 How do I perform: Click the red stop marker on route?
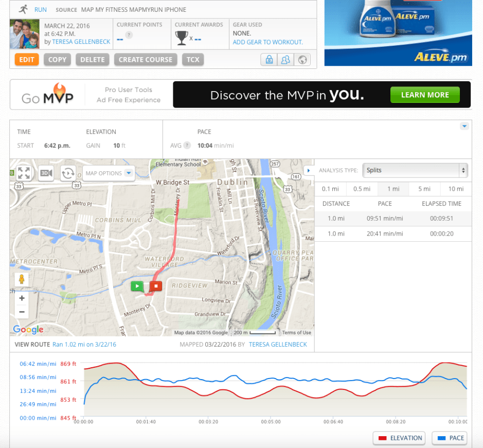click(x=156, y=286)
